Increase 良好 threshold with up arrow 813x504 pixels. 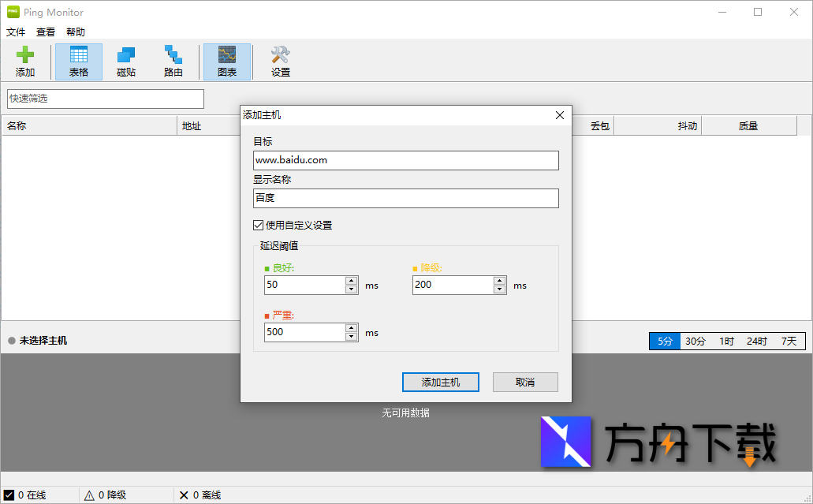[351, 281]
